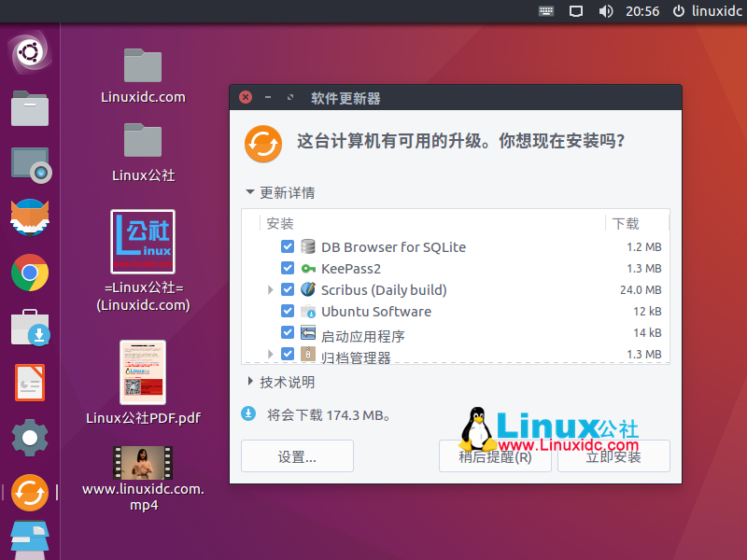
Task: Click 稍后提醒(R) button
Action: click(x=495, y=456)
